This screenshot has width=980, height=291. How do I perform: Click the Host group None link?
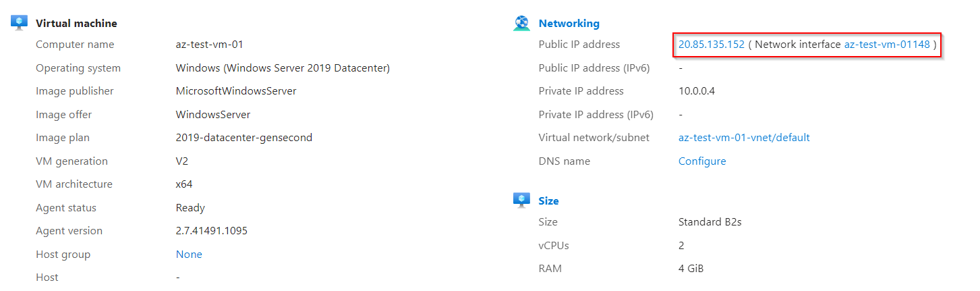pos(189,255)
